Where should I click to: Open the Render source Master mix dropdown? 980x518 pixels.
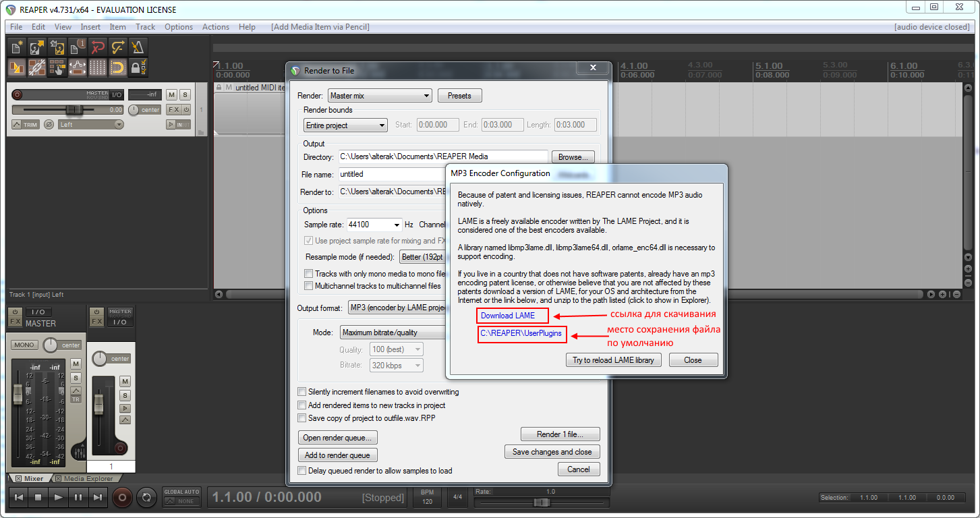(380, 96)
